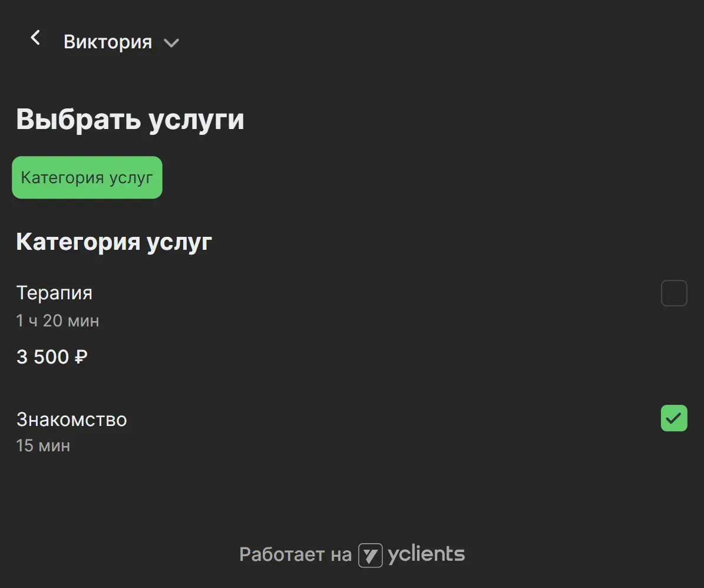The height and width of the screenshot is (588, 704).
Task: Click the green checkmark icon beside Знакомство
Action: click(674, 418)
